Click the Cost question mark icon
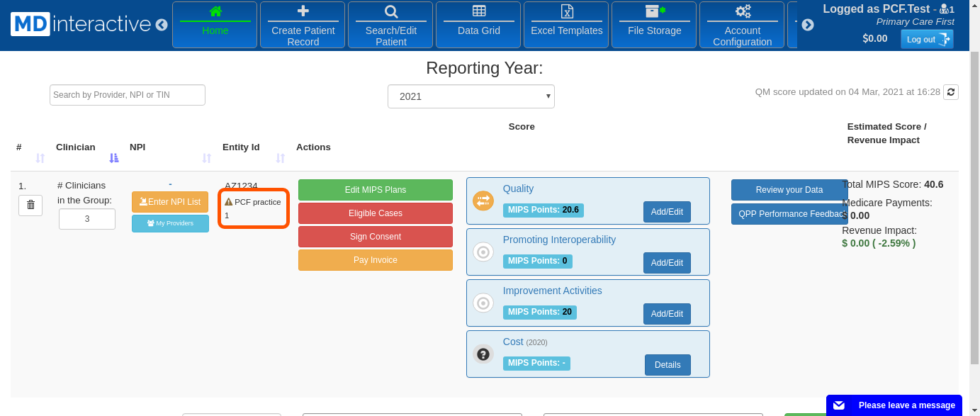Image resolution: width=980 pixels, height=416 pixels. [483, 354]
